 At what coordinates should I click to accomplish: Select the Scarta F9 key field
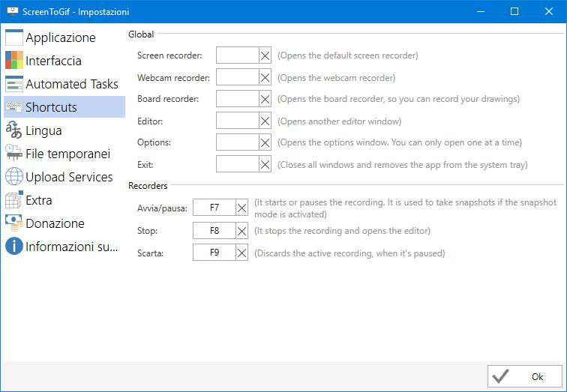point(214,253)
